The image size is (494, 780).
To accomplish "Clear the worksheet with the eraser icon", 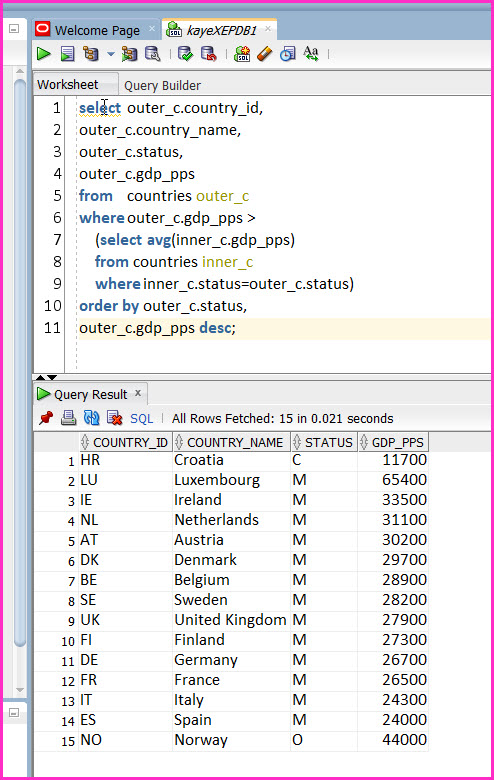I will (x=265, y=53).
